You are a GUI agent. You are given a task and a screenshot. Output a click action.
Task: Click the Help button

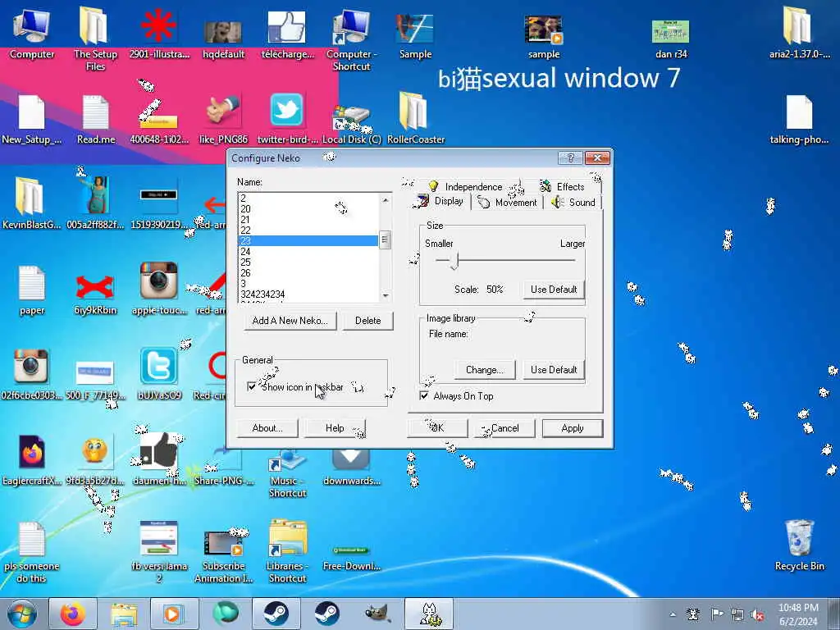[335, 428]
